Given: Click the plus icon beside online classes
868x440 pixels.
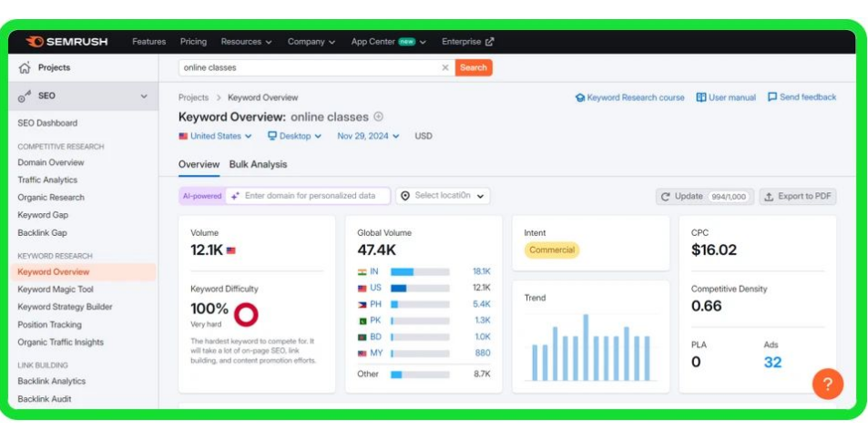Looking at the screenshot, I should [379, 117].
